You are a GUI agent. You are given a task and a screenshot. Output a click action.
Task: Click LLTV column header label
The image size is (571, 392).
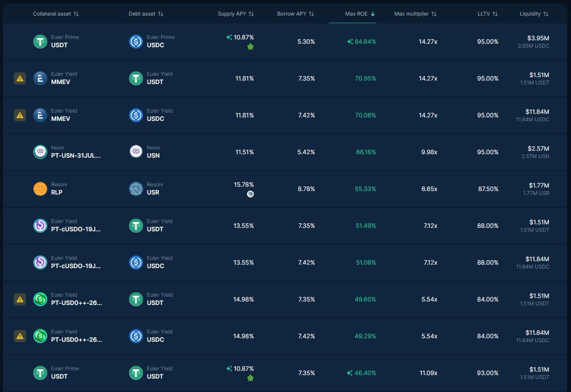tap(483, 14)
